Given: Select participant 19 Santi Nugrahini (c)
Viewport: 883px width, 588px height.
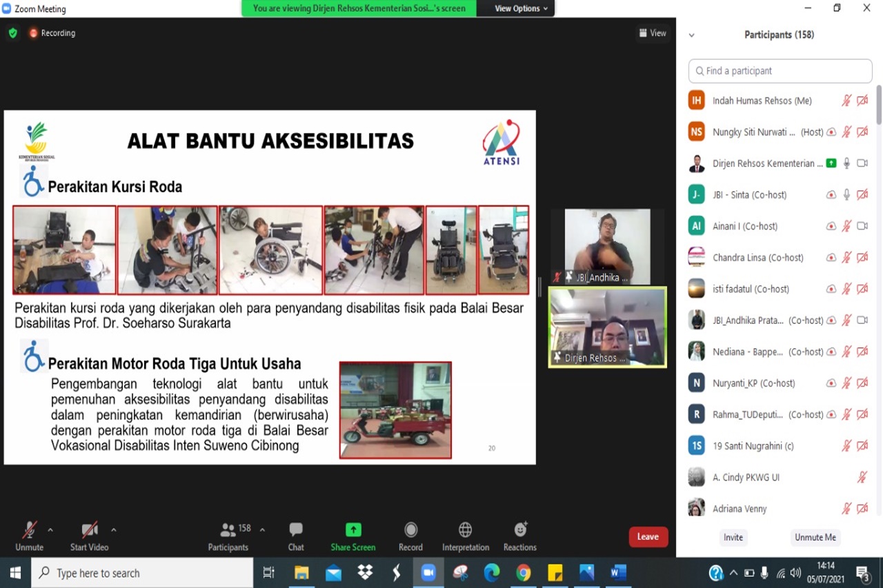Looking at the screenshot, I should [780, 446].
